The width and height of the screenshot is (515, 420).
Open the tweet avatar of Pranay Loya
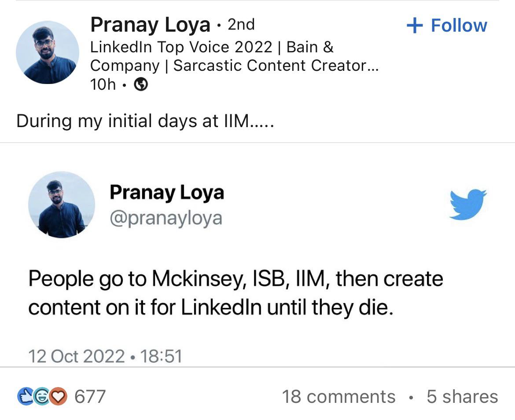coord(62,205)
